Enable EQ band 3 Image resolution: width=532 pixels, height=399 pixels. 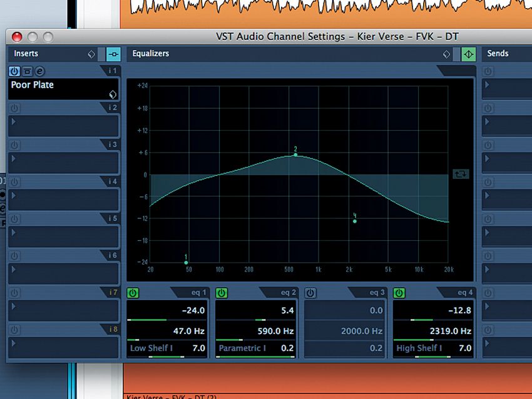310,292
